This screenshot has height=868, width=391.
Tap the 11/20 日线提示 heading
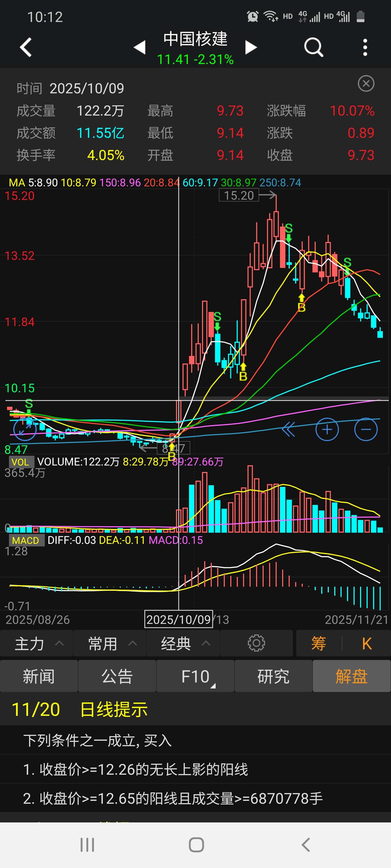click(x=80, y=709)
